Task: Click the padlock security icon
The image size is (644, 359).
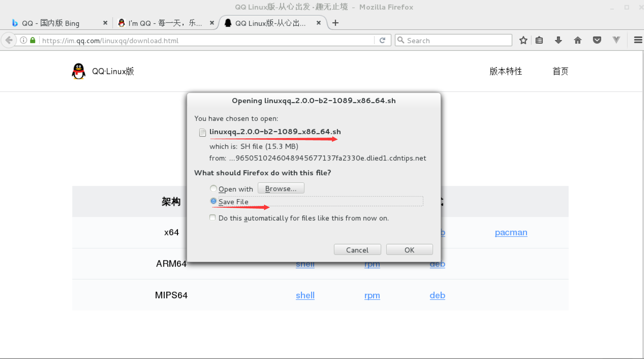Action: coord(33,40)
